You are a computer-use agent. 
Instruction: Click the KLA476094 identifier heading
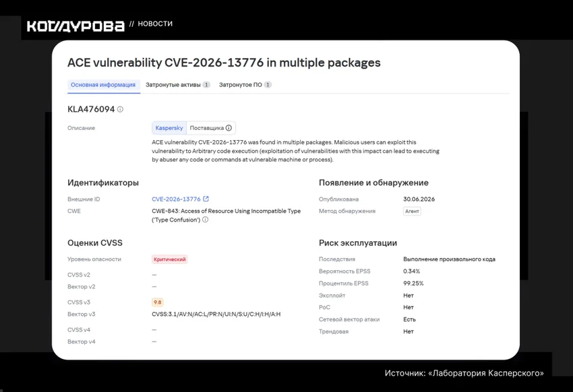91,109
